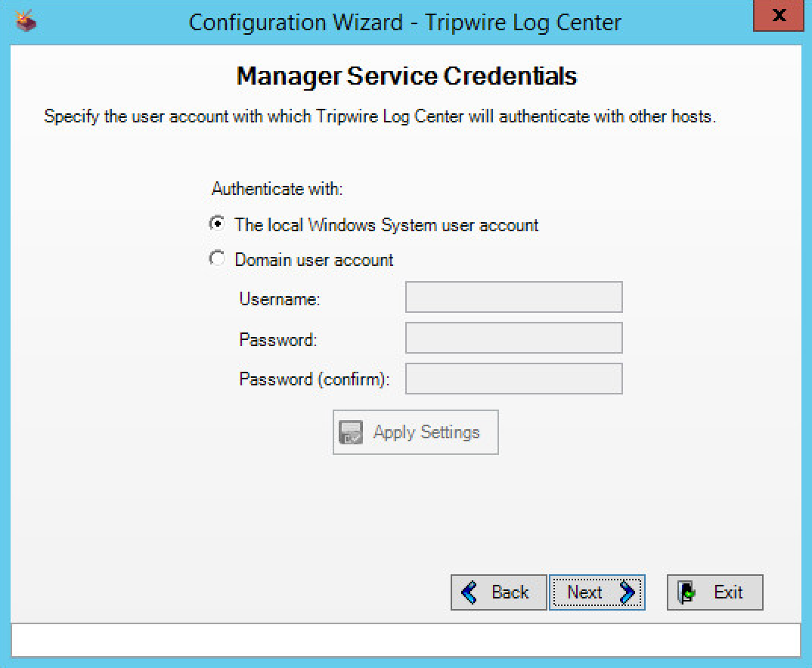Click the "Password (confirm):" label text
Viewport: 812px width, 668px height.
(314, 379)
